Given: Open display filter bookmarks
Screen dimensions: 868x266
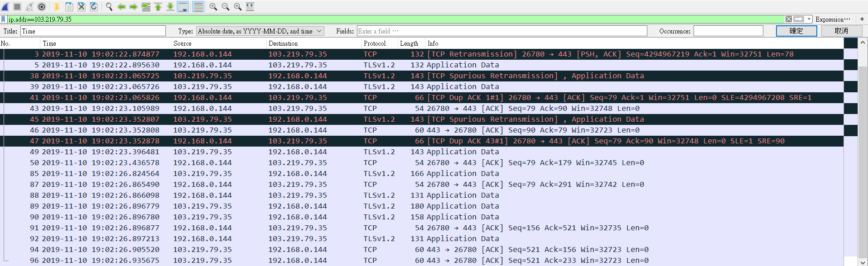Looking at the screenshot, I should pyautogui.click(x=4, y=19).
